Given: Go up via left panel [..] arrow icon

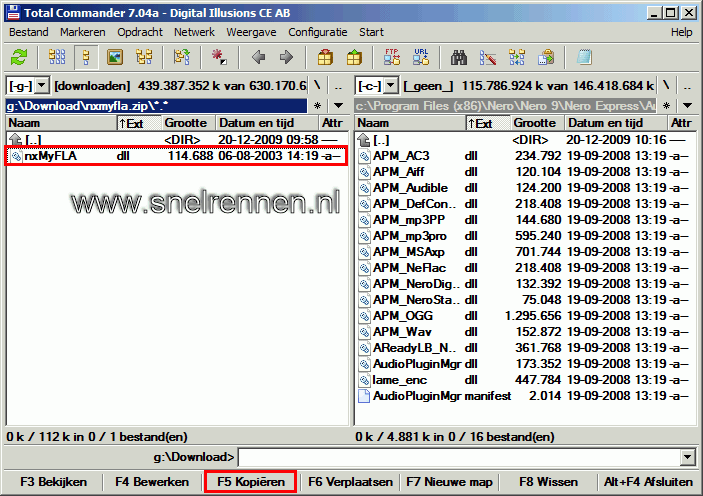Looking at the screenshot, I should click(x=15, y=140).
